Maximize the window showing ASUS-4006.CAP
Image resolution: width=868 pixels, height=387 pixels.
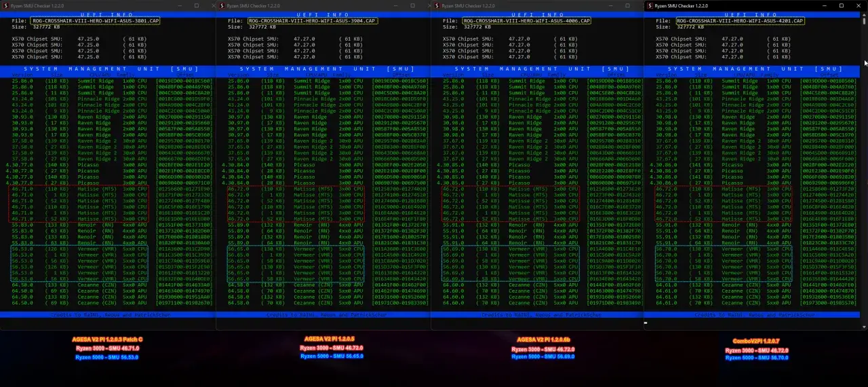[x=627, y=5]
